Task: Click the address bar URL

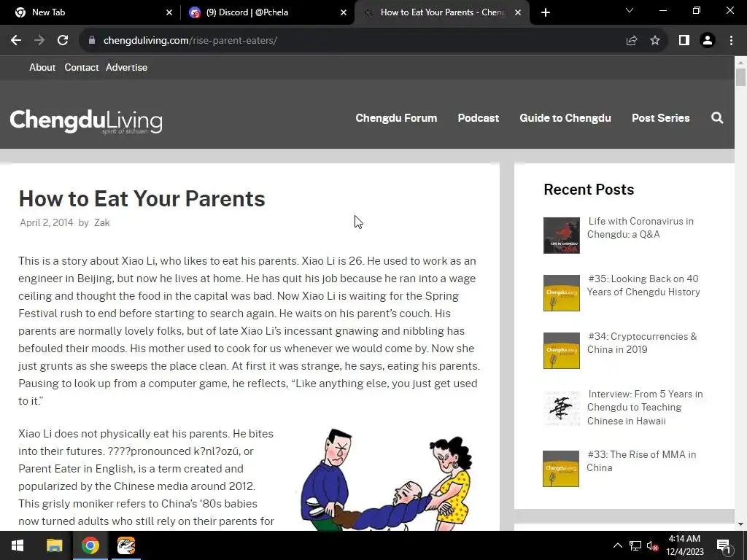Action: click(190, 41)
